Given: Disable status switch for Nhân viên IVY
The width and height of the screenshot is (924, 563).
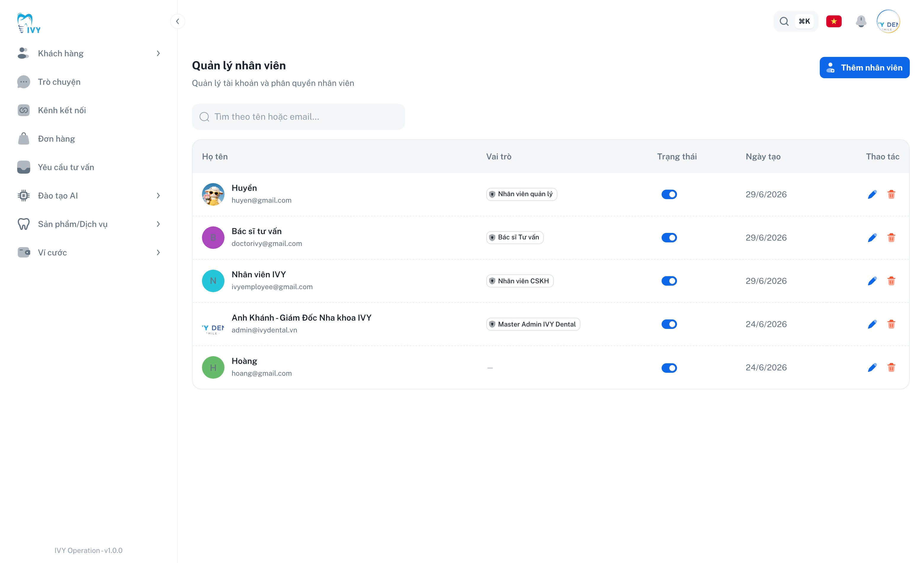Looking at the screenshot, I should coord(669,281).
